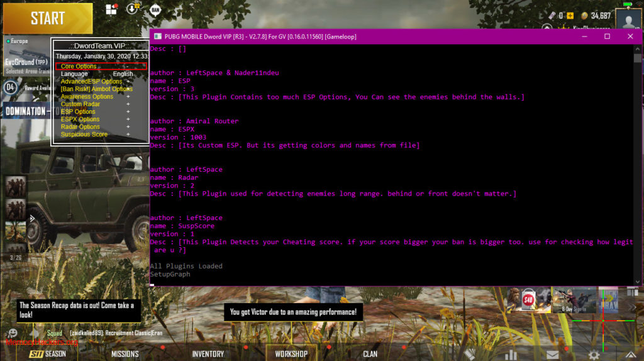The width and height of the screenshot is (644, 361).
Task: Add currency with the yellow plus button
Action: 570,16
